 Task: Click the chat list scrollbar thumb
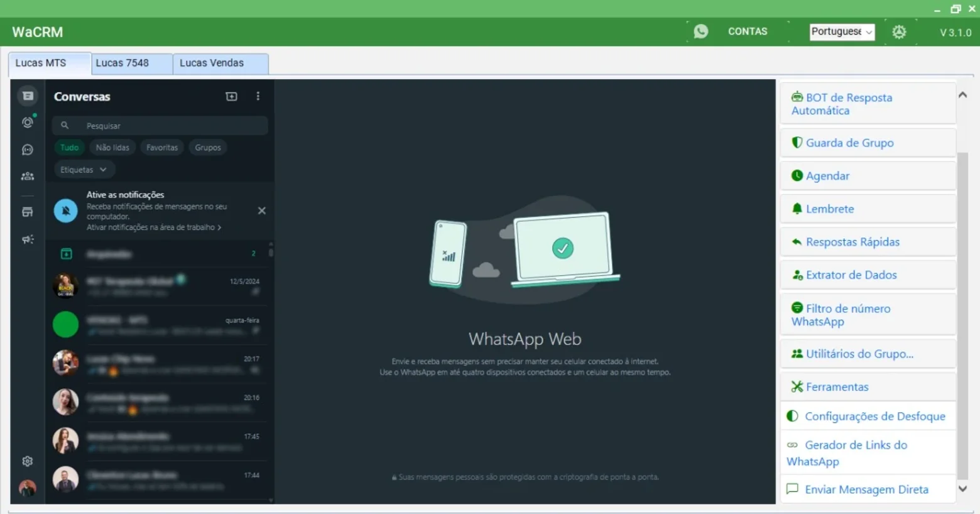pyautogui.click(x=271, y=253)
